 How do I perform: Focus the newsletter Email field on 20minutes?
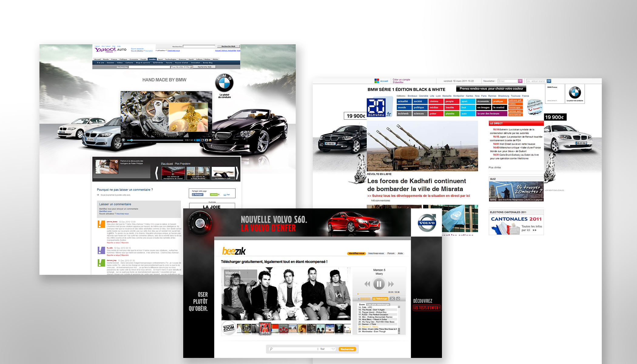[507, 81]
